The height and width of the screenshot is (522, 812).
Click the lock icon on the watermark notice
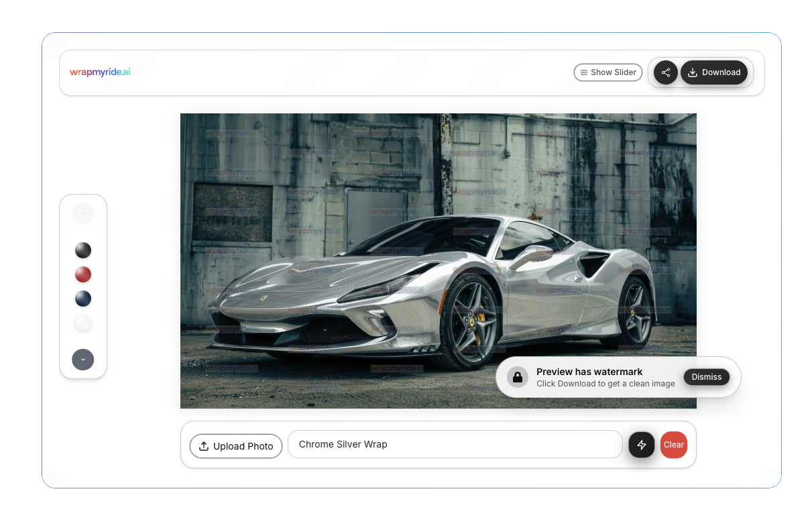(518, 377)
